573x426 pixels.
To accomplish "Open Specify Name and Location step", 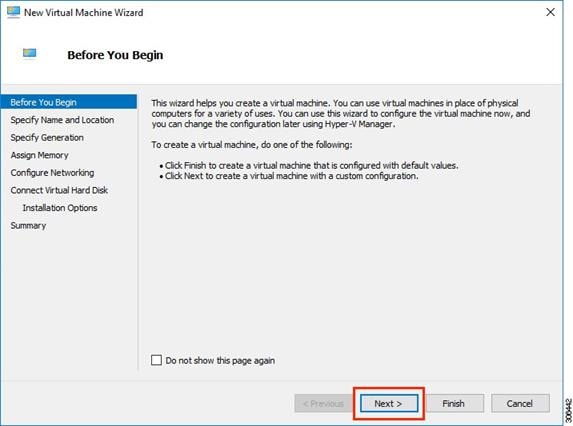I will 62,120.
